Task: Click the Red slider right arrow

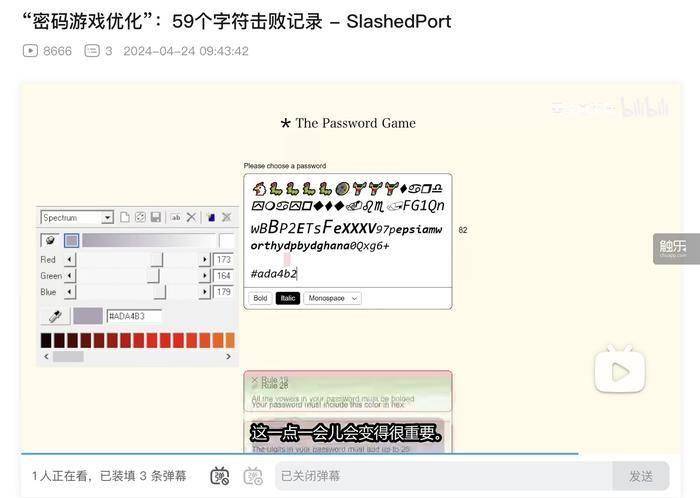Action: [x=205, y=260]
